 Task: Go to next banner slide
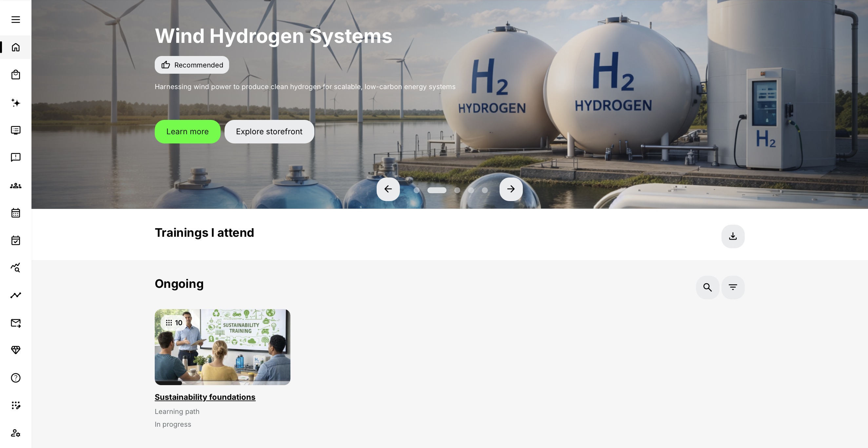[x=511, y=189]
